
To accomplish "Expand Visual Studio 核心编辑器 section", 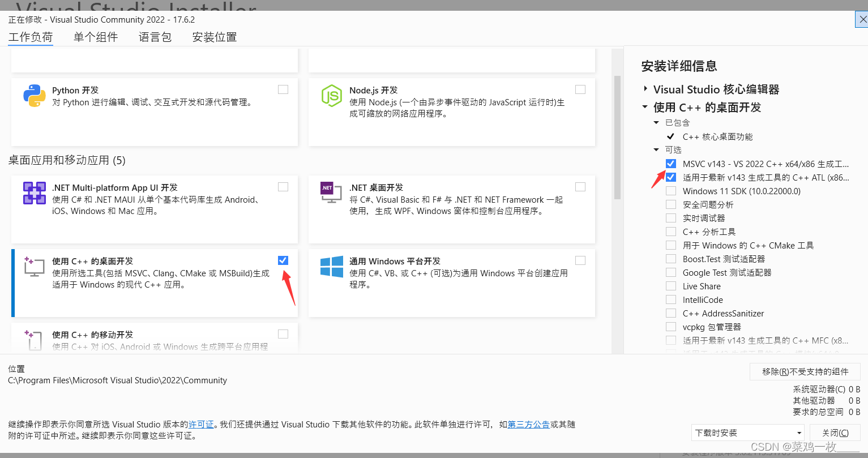I will tap(645, 89).
